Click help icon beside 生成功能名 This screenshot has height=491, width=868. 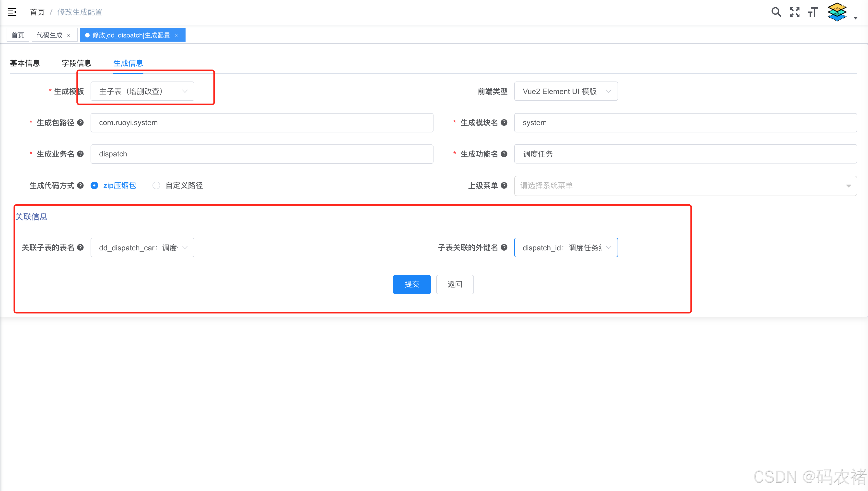pos(504,154)
